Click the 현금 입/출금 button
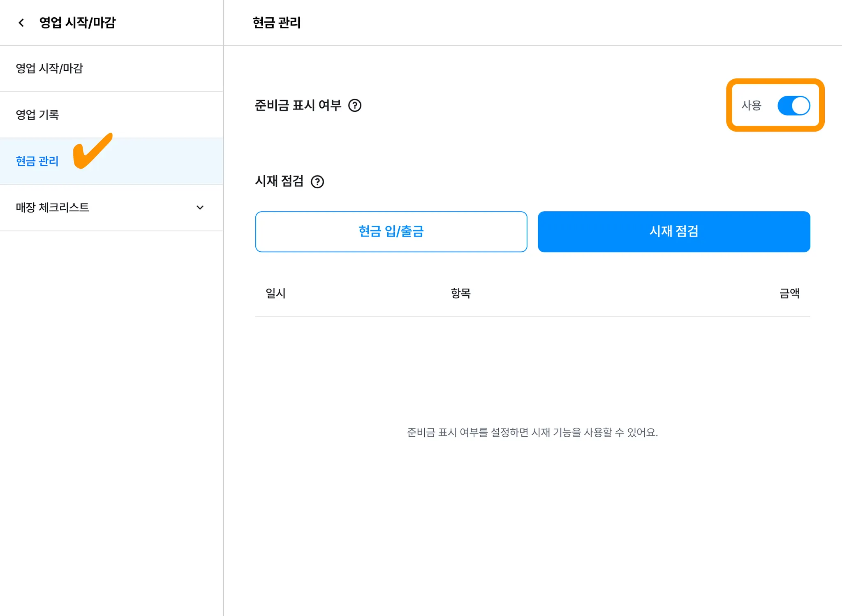The width and height of the screenshot is (842, 616). click(x=391, y=232)
